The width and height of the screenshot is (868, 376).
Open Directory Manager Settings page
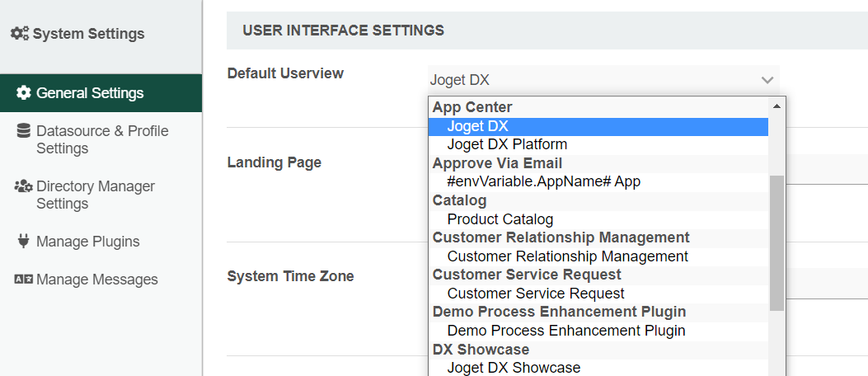click(x=95, y=195)
